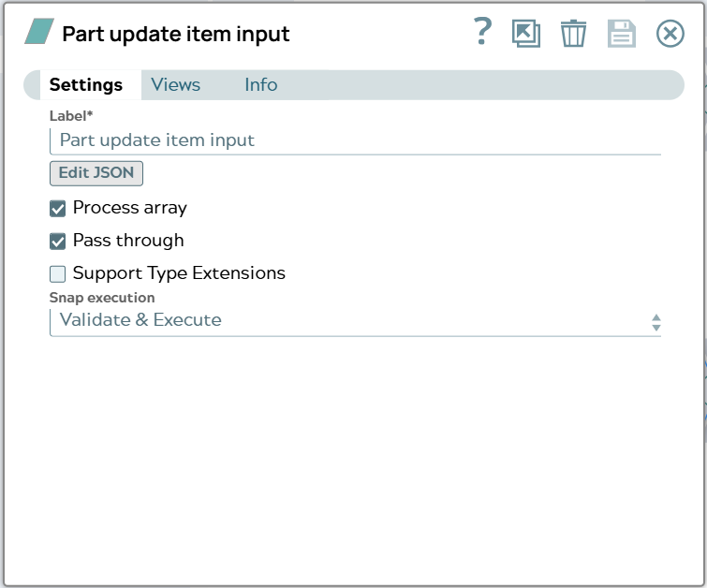The width and height of the screenshot is (707, 588).
Task: Uncheck the Process array checkbox
Action: point(57,209)
